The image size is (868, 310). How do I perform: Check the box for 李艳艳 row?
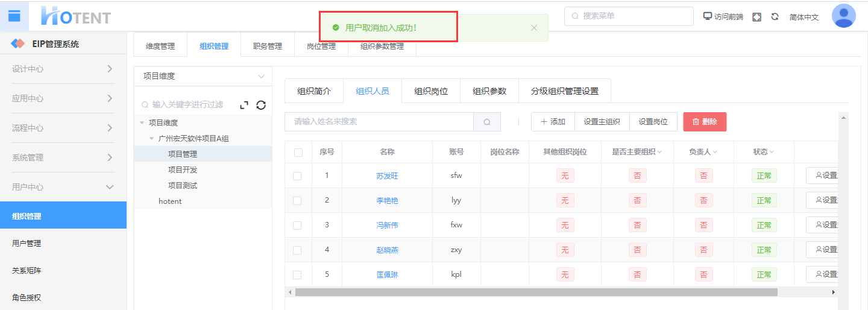(x=297, y=200)
